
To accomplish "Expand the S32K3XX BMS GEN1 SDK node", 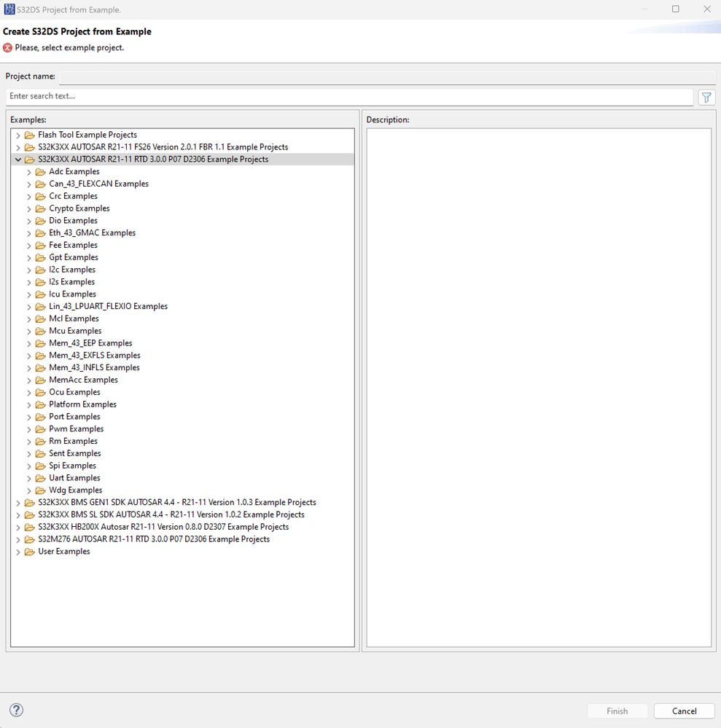I will click(18, 503).
